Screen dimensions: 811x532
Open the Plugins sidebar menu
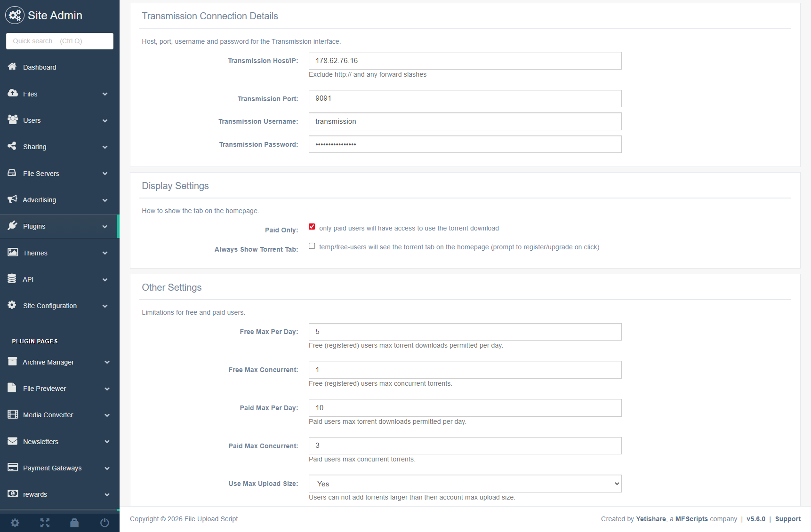tap(34, 226)
